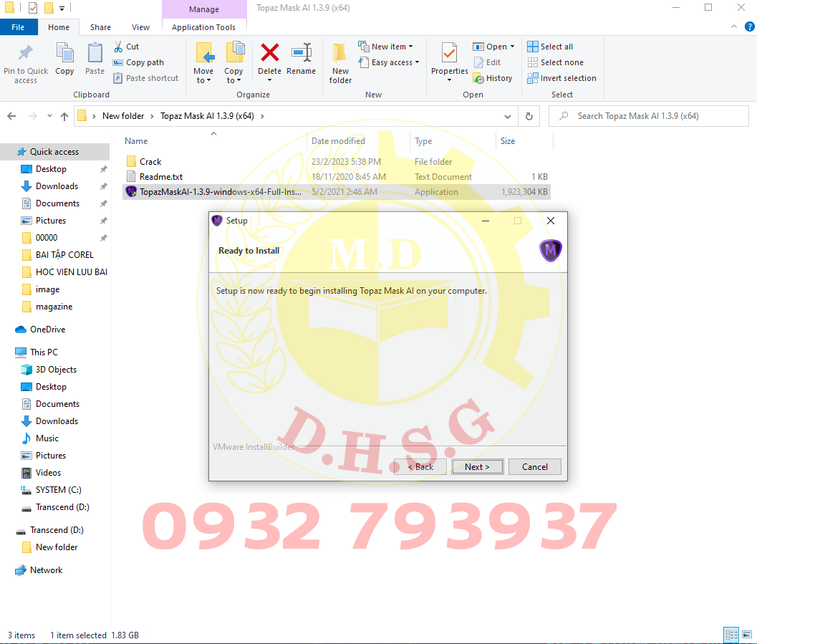Click the search Topaz Mask AI field

[649, 116]
